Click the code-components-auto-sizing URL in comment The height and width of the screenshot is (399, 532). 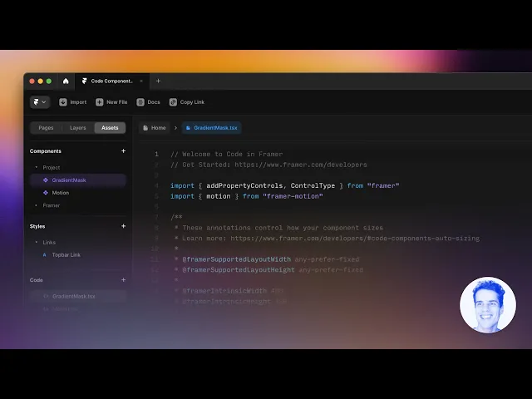[x=355, y=239]
